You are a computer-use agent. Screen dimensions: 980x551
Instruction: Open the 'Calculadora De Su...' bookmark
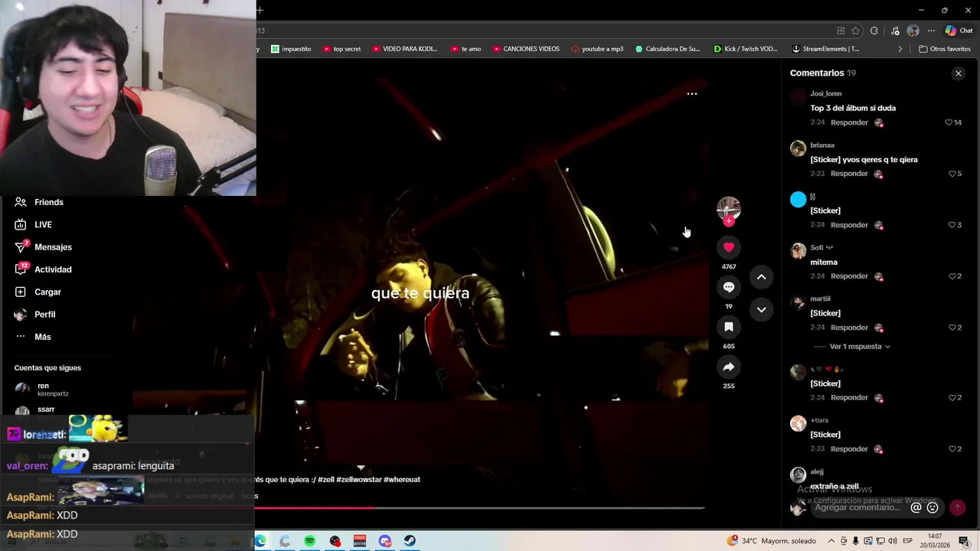tap(668, 49)
